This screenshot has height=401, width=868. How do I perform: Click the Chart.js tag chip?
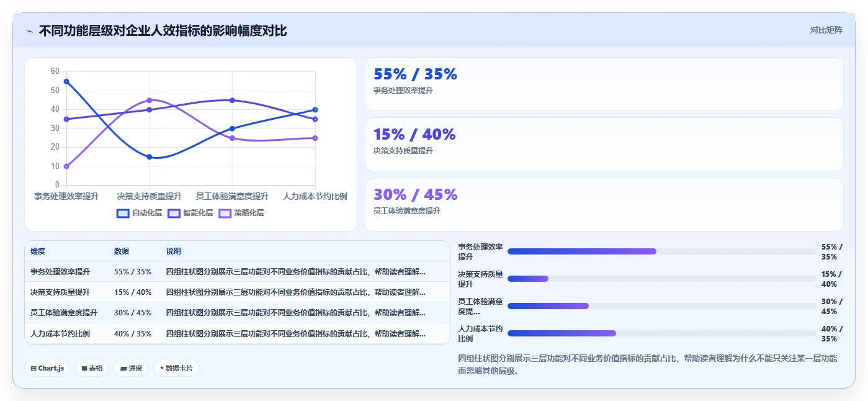pyautogui.click(x=47, y=368)
